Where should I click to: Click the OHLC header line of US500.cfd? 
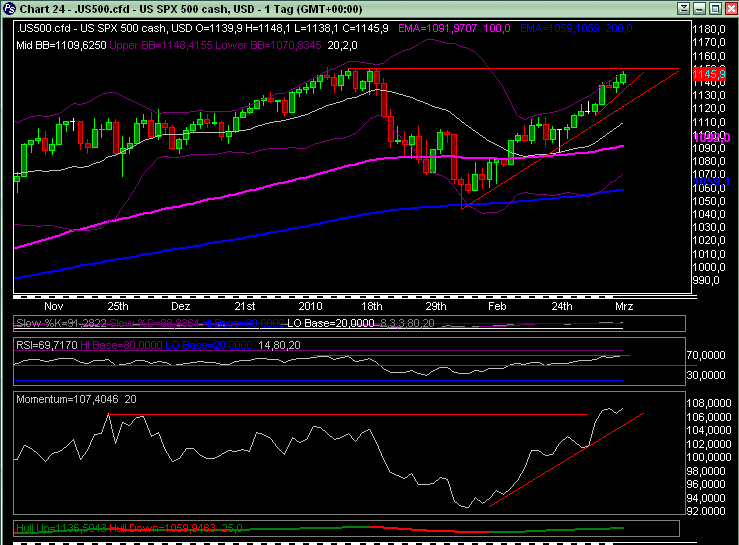203,28
